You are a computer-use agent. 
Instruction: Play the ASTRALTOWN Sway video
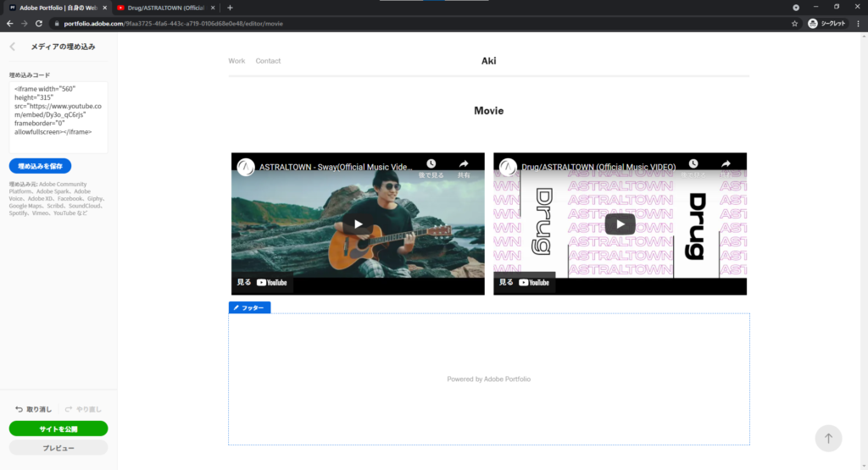pos(359,224)
